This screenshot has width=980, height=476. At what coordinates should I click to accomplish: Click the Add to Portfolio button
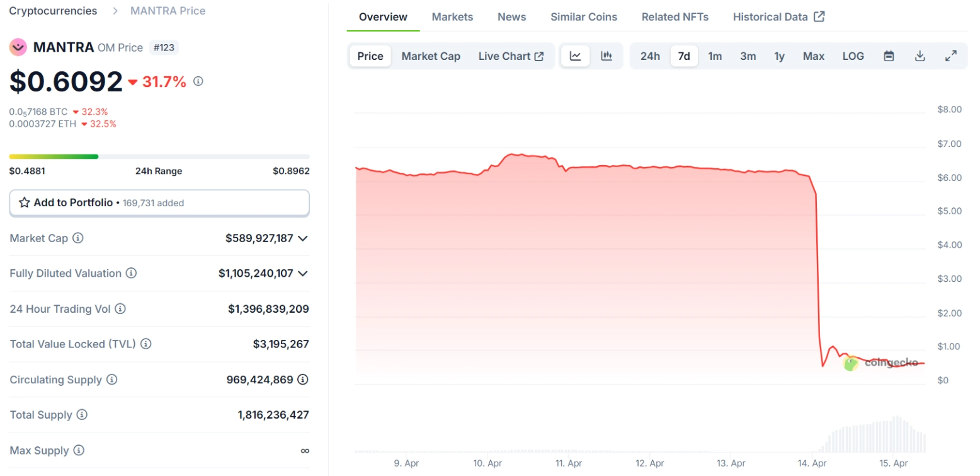point(159,203)
